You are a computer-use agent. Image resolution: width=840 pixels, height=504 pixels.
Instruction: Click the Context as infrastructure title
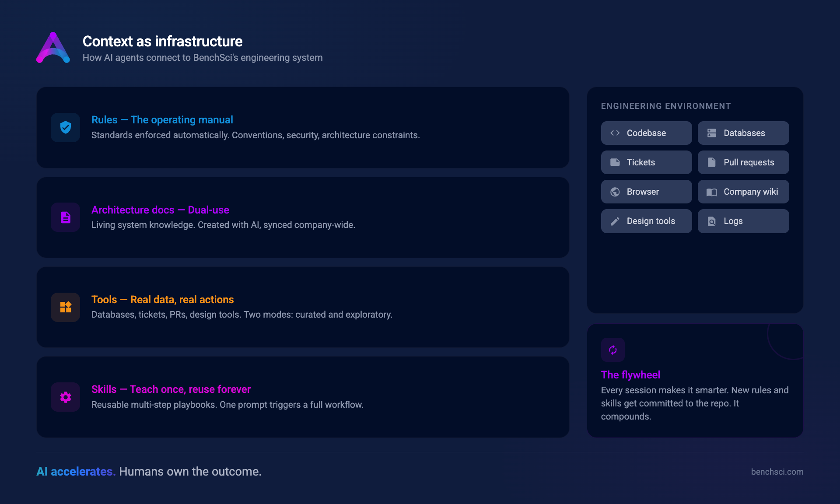point(162,42)
